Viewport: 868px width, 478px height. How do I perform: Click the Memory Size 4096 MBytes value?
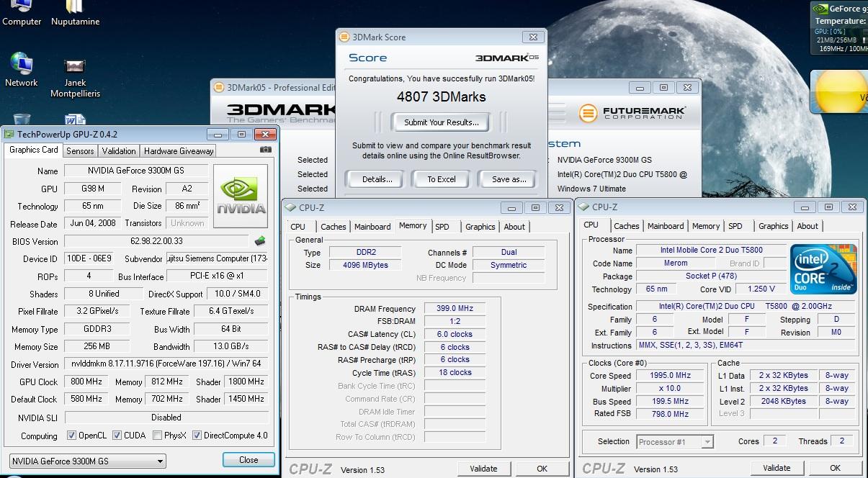367,265
